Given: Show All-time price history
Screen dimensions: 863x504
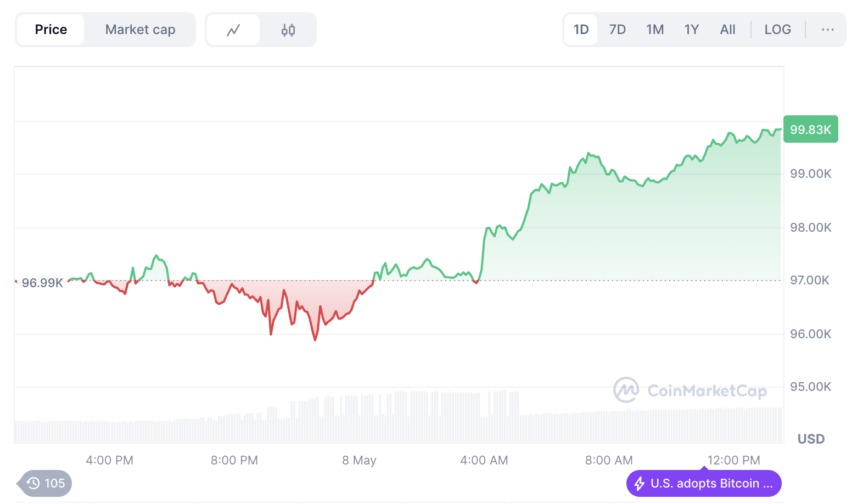Looking at the screenshot, I should (727, 30).
